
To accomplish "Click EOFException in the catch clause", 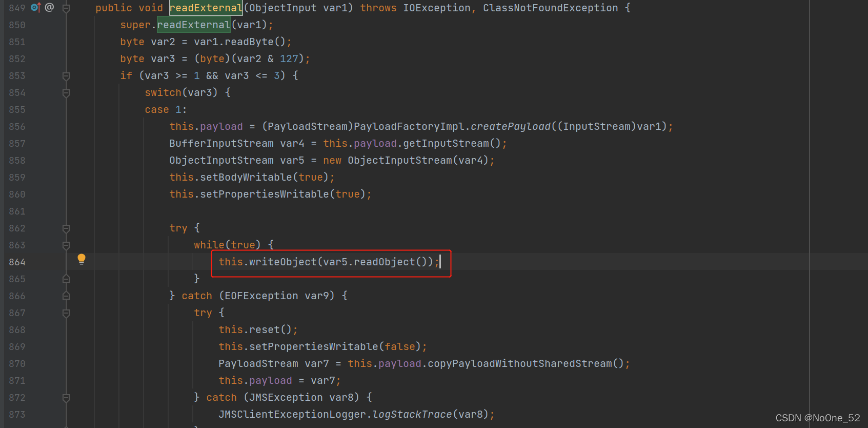I will pyautogui.click(x=261, y=296).
